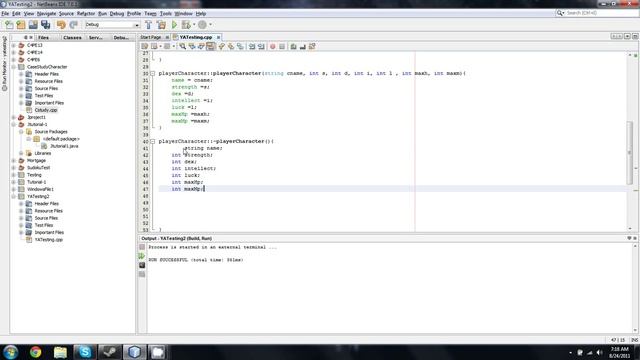Switch to the Start Page tab

(x=151, y=37)
